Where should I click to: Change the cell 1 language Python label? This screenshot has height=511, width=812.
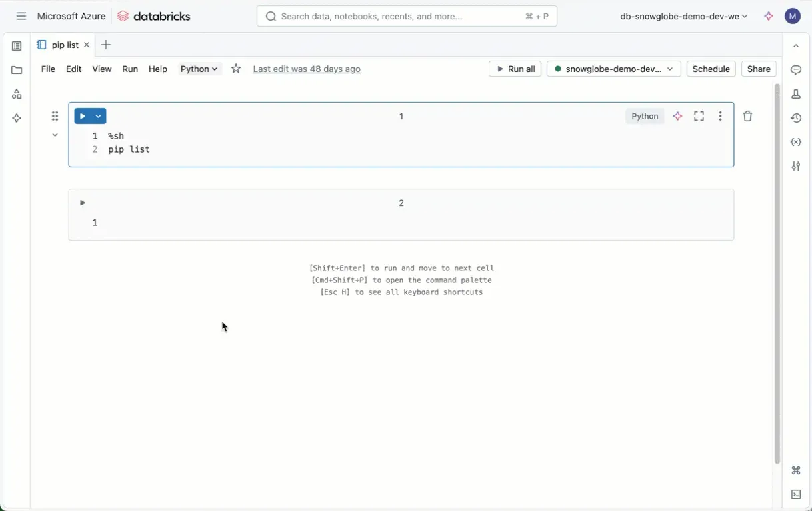point(645,116)
